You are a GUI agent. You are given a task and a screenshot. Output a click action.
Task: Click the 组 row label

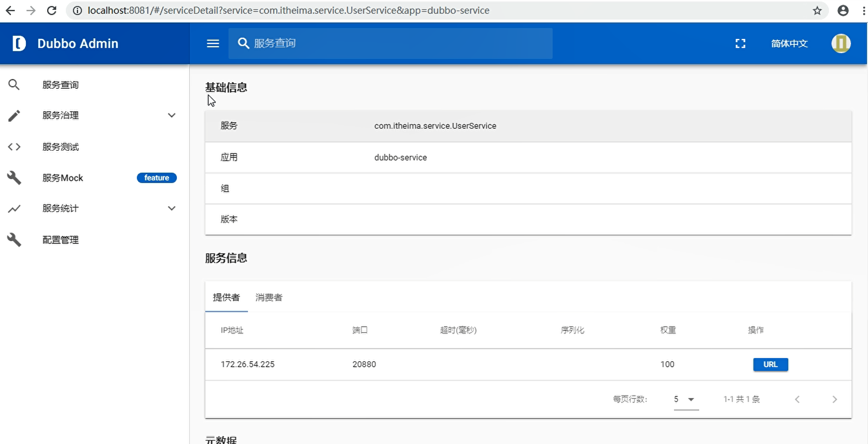pyautogui.click(x=225, y=189)
